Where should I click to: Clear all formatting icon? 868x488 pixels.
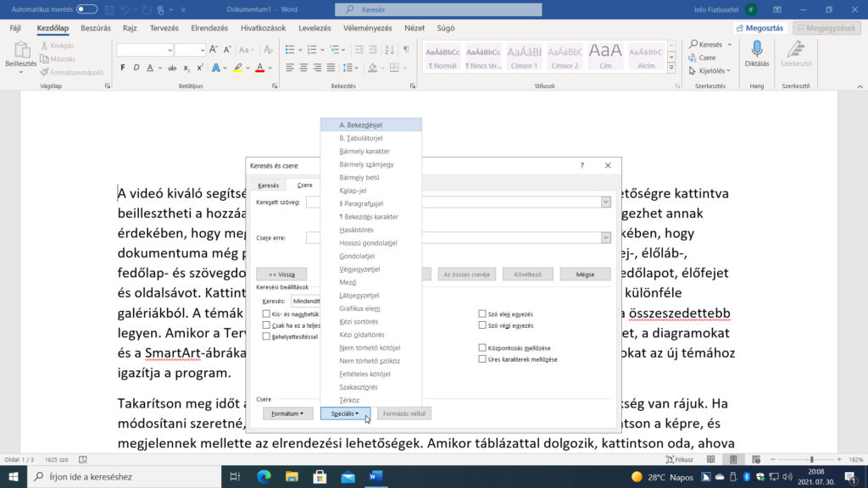(268, 50)
